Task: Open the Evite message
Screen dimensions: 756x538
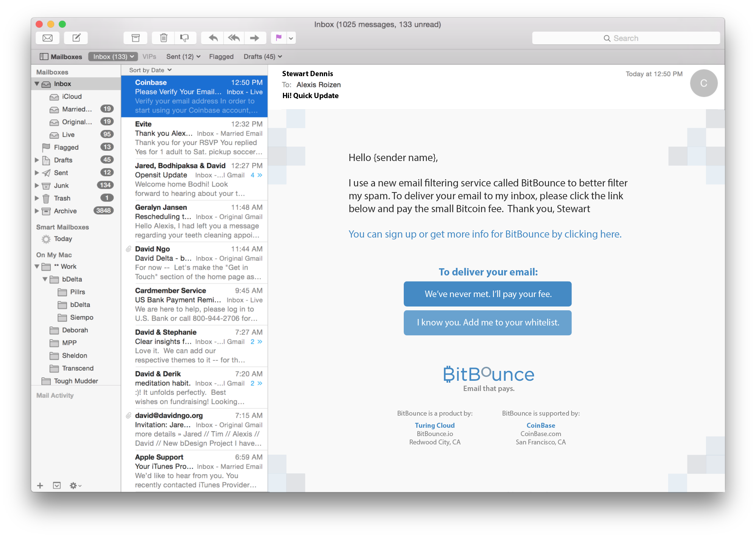Action: click(x=195, y=138)
